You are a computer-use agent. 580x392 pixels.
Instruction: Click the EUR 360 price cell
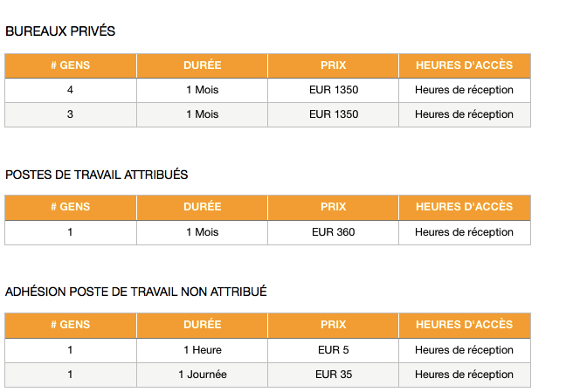pyautogui.click(x=334, y=232)
